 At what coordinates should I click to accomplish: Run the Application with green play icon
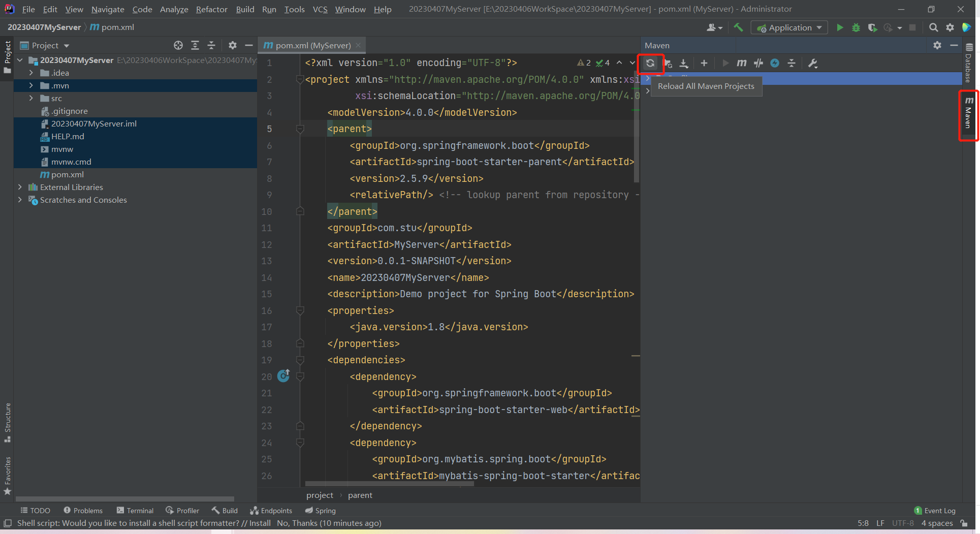(840, 27)
